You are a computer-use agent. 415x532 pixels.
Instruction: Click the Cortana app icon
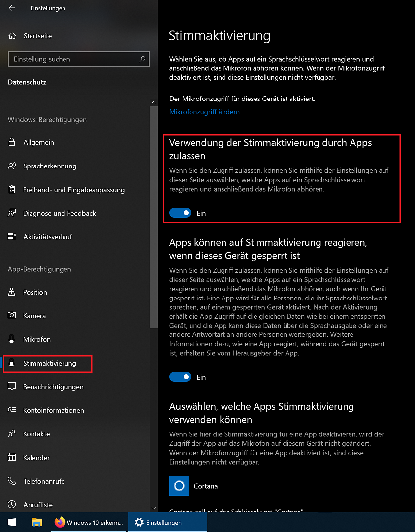pos(179,486)
